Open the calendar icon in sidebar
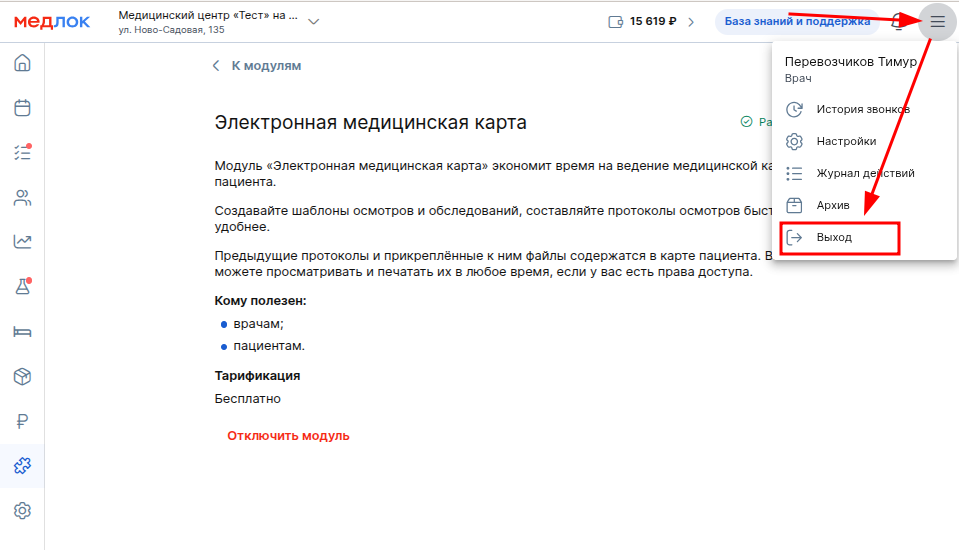959x550 pixels. pyautogui.click(x=22, y=108)
